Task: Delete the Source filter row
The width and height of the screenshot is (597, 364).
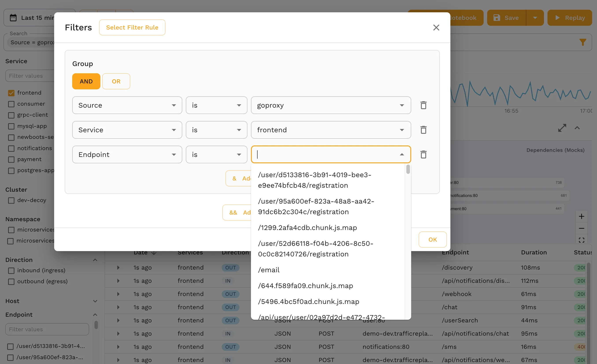Action: click(x=423, y=105)
